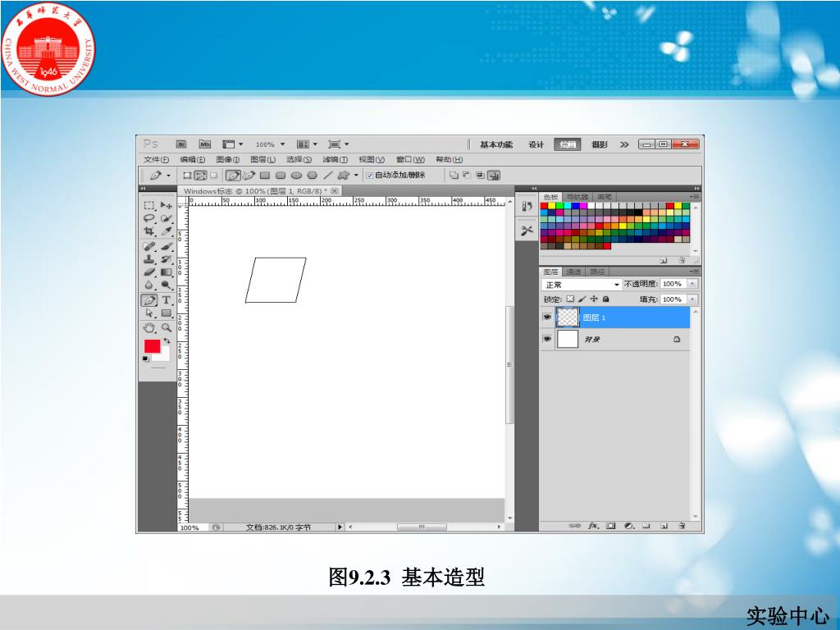Launch Mini Bridge from the Mb icon
840x630 pixels.
[204, 144]
